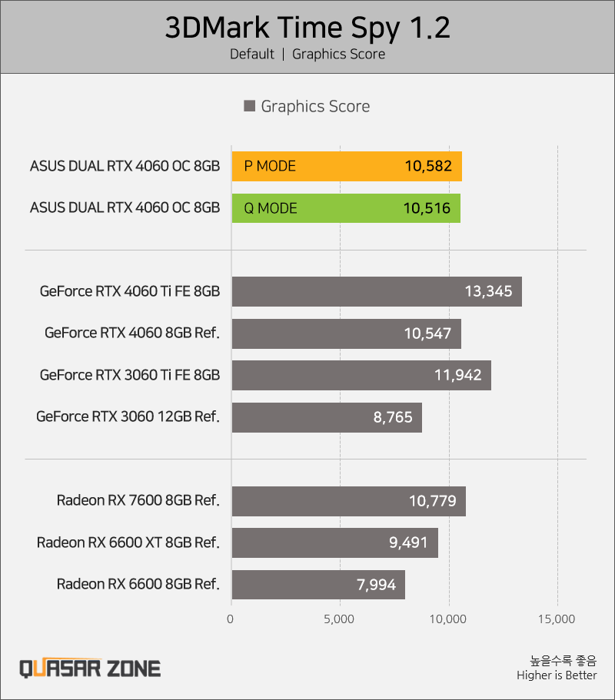Click the Graphics Score legend label
Image resolution: width=615 pixels, height=700 pixels.
click(x=315, y=106)
